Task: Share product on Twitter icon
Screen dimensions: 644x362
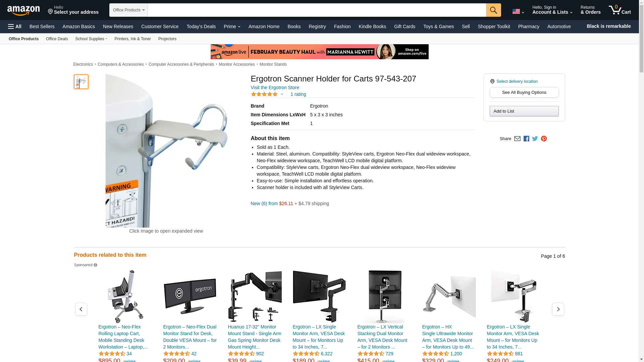Action: click(535, 139)
